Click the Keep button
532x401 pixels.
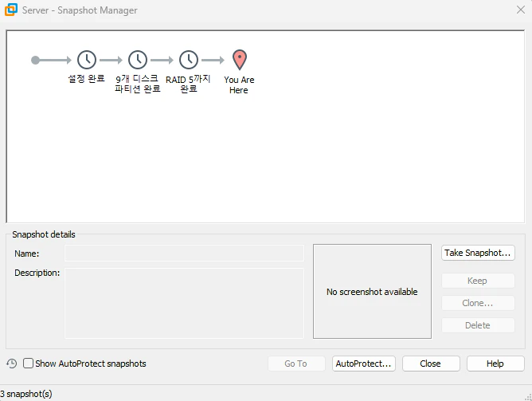[478, 281]
